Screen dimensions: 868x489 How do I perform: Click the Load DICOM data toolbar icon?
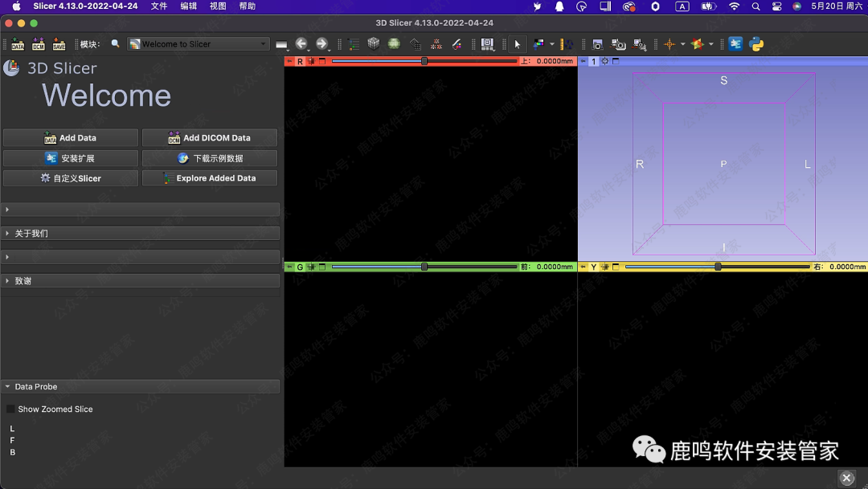coord(38,44)
